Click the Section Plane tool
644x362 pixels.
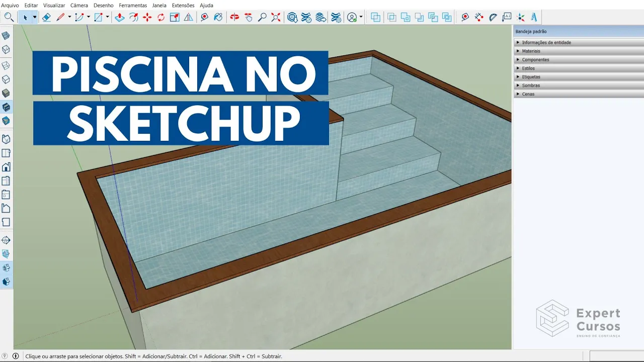6,240
